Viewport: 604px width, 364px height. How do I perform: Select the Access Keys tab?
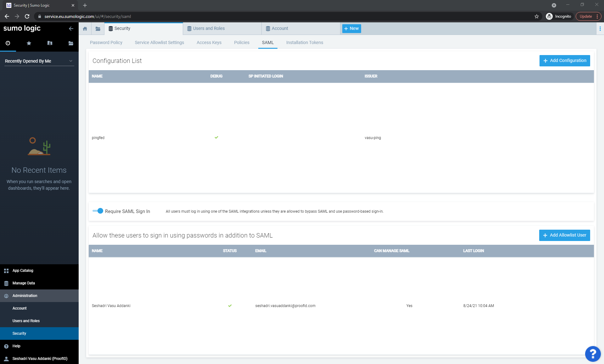coord(208,42)
